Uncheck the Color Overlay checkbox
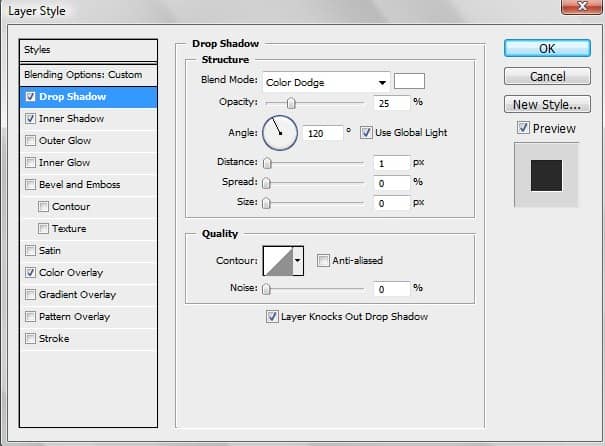Viewport: 605px width, 446px height. (30, 272)
